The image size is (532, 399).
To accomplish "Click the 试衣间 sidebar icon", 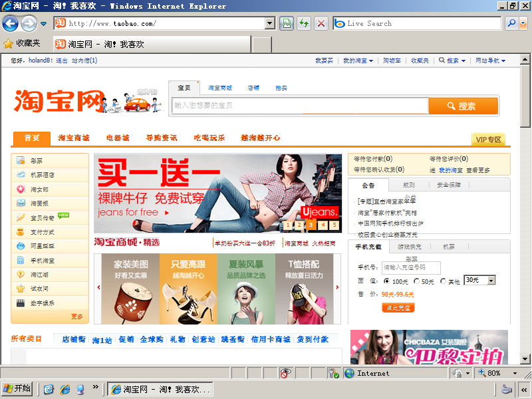I will (x=21, y=289).
